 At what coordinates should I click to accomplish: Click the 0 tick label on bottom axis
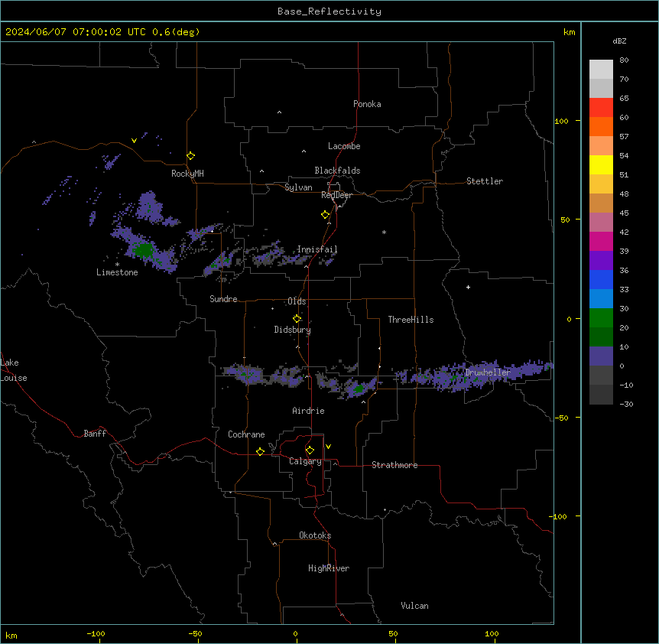click(x=295, y=633)
